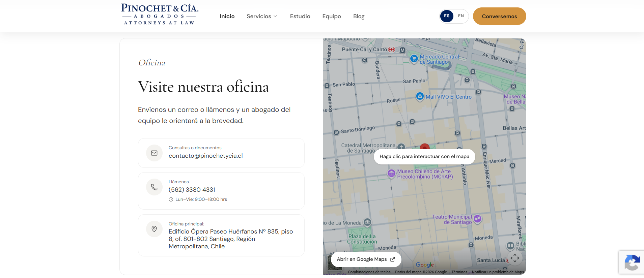
Task: Click the Edificio Ópera office address
Action: click(231, 239)
